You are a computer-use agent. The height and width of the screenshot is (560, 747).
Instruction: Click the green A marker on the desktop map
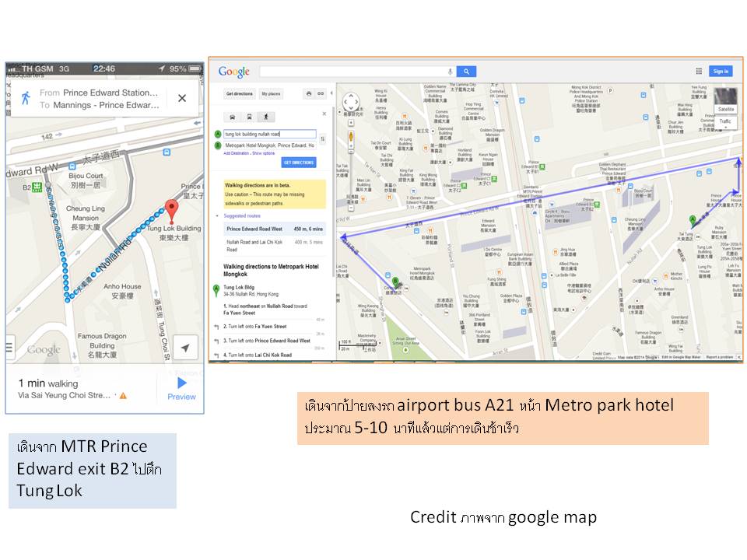[693, 220]
